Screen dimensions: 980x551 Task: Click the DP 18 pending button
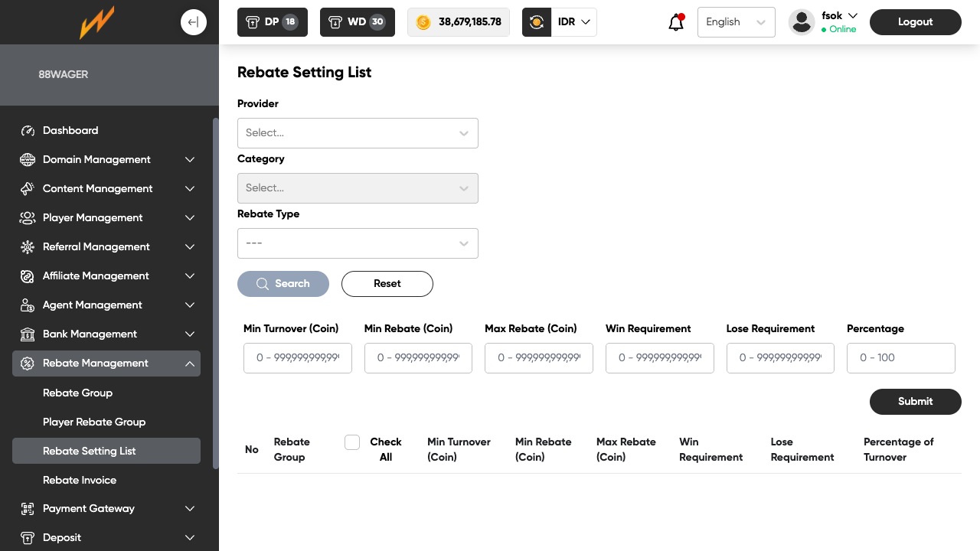[273, 22]
